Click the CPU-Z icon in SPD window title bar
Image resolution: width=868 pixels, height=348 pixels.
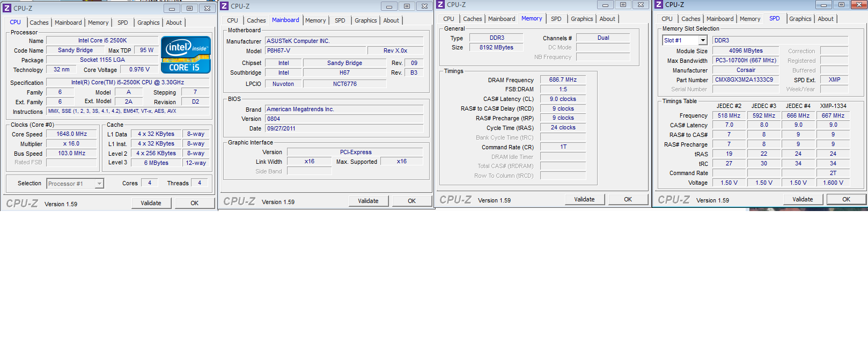coord(659,4)
